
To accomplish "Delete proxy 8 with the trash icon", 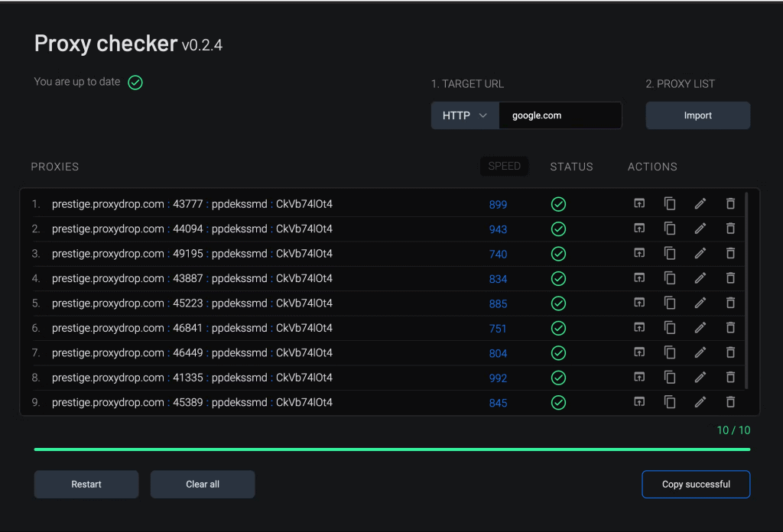I will pos(730,377).
